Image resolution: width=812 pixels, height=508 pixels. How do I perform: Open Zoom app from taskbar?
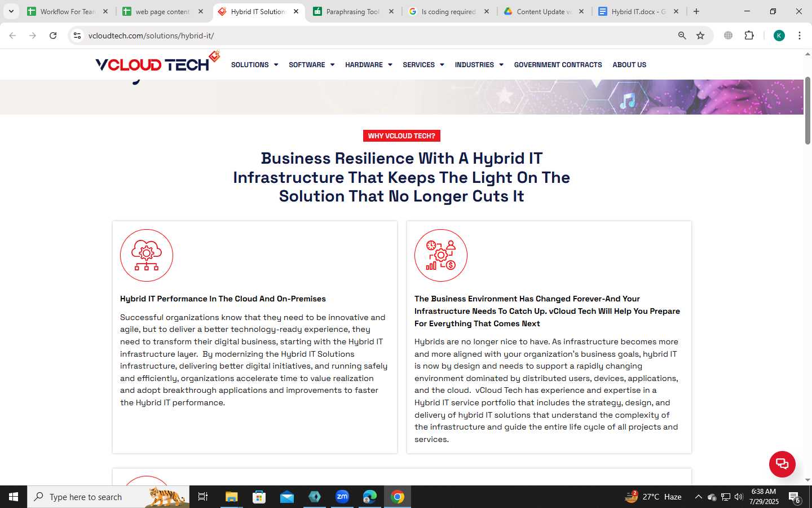(x=342, y=497)
